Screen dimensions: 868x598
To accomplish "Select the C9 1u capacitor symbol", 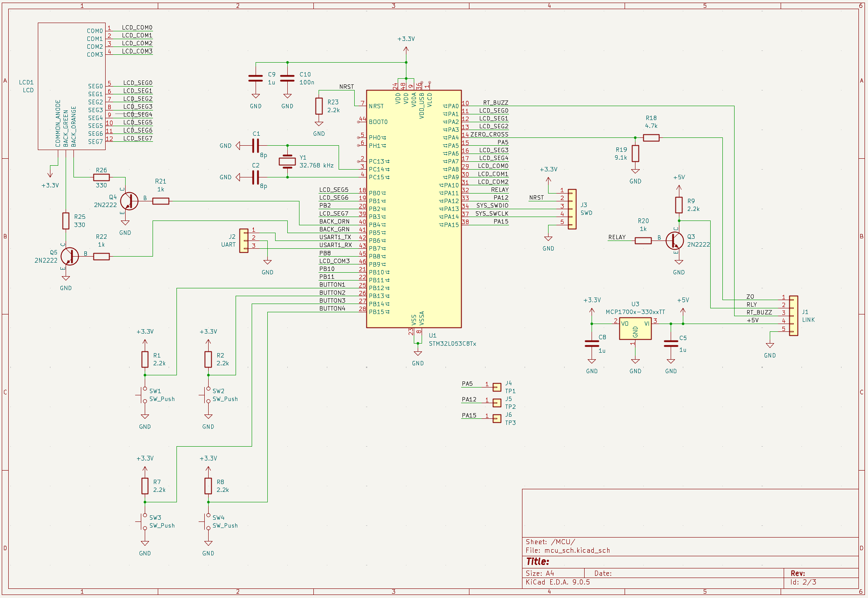I will 256,78.
